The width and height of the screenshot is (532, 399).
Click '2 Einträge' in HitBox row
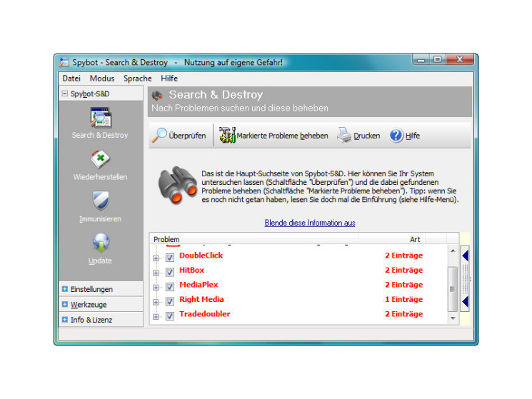(x=403, y=270)
